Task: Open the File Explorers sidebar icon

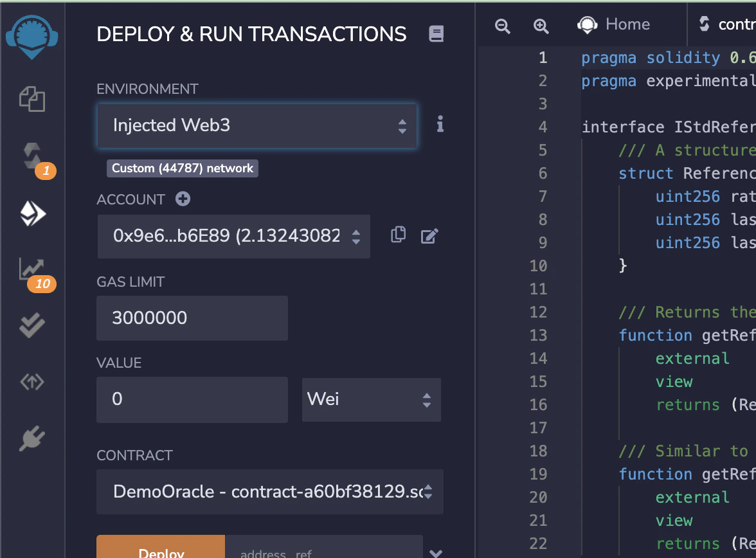Action: 32,99
